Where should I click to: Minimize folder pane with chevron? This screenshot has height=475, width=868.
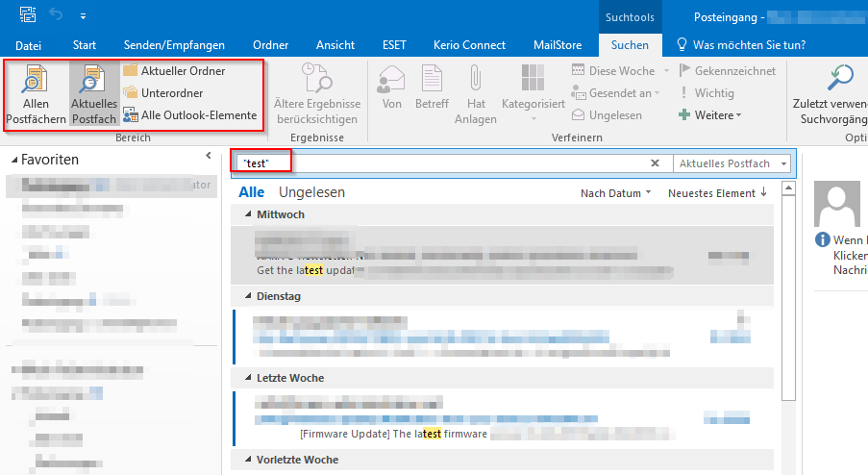click(209, 156)
